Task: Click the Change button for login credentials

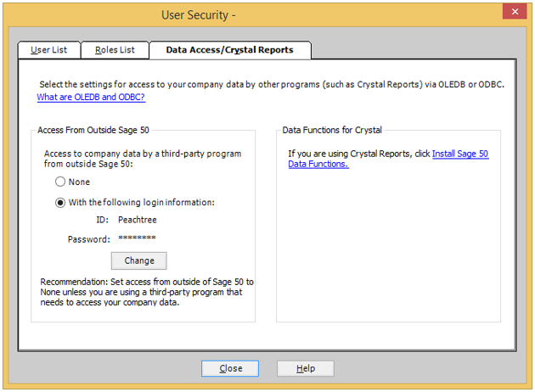Action: [139, 260]
